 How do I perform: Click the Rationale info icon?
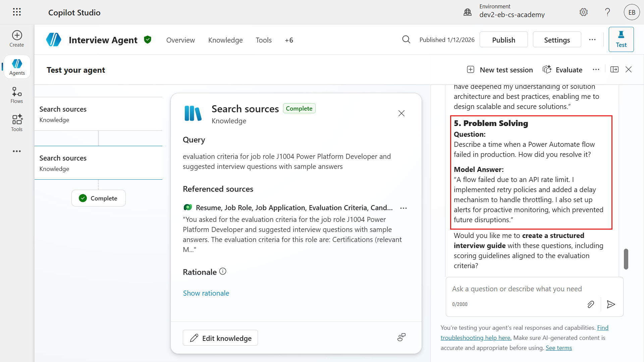[x=223, y=271]
